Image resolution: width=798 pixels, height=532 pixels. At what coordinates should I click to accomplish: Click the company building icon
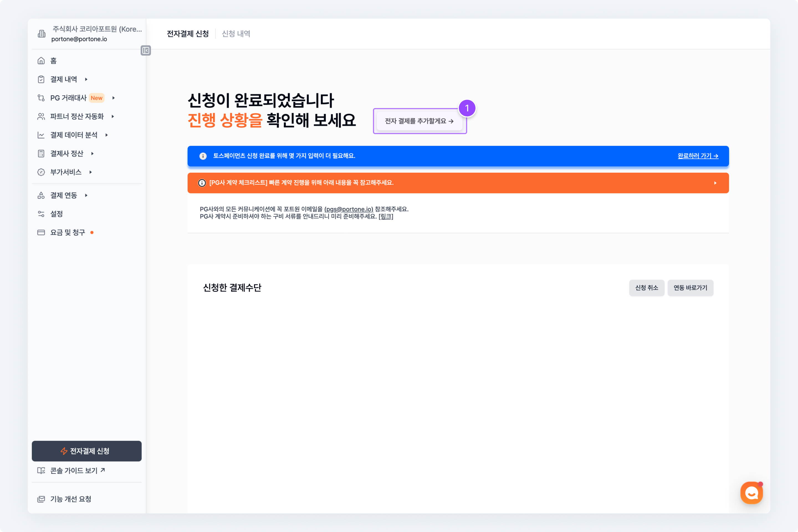(x=41, y=34)
